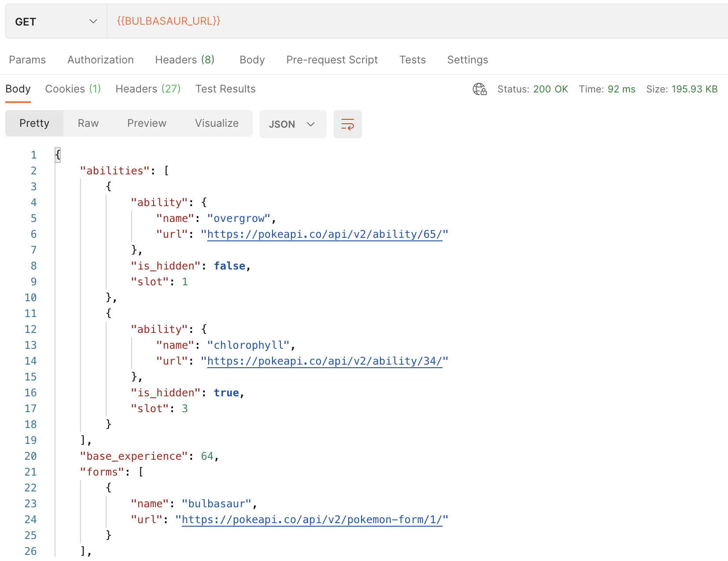This screenshot has height=561, width=728.
Task: Switch response view to Raw
Action: click(88, 123)
